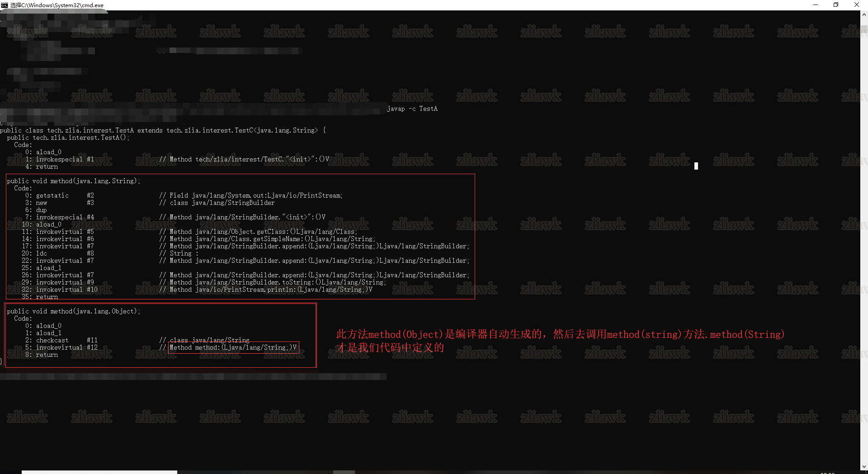Click the instruction "invokevirtual #9"

(x=65, y=283)
